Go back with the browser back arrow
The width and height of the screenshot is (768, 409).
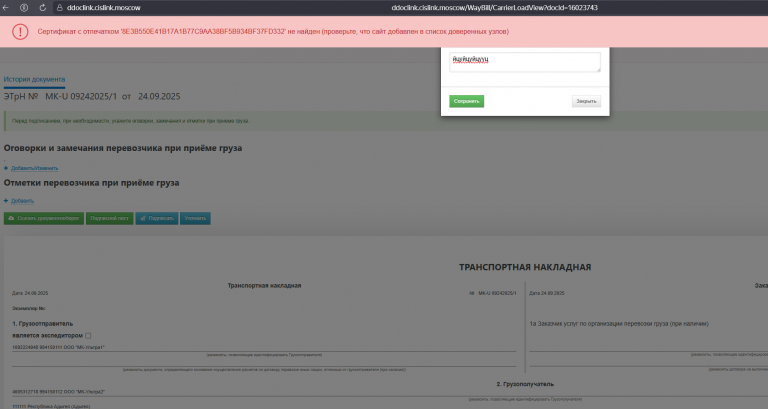tap(6, 8)
